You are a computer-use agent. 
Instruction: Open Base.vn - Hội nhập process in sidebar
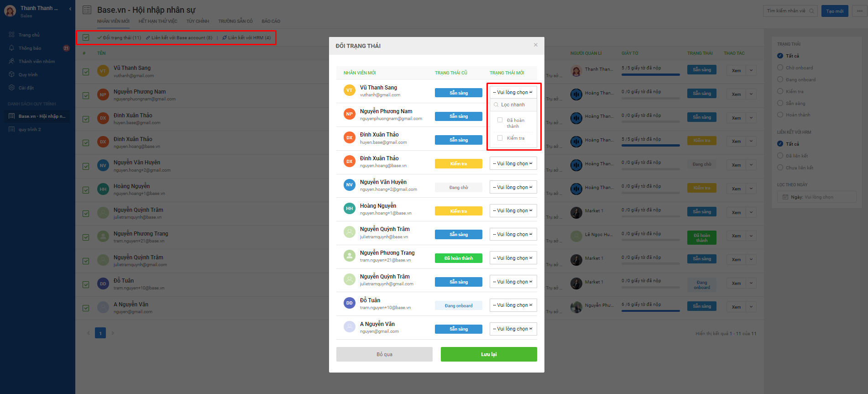tap(37, 116)
